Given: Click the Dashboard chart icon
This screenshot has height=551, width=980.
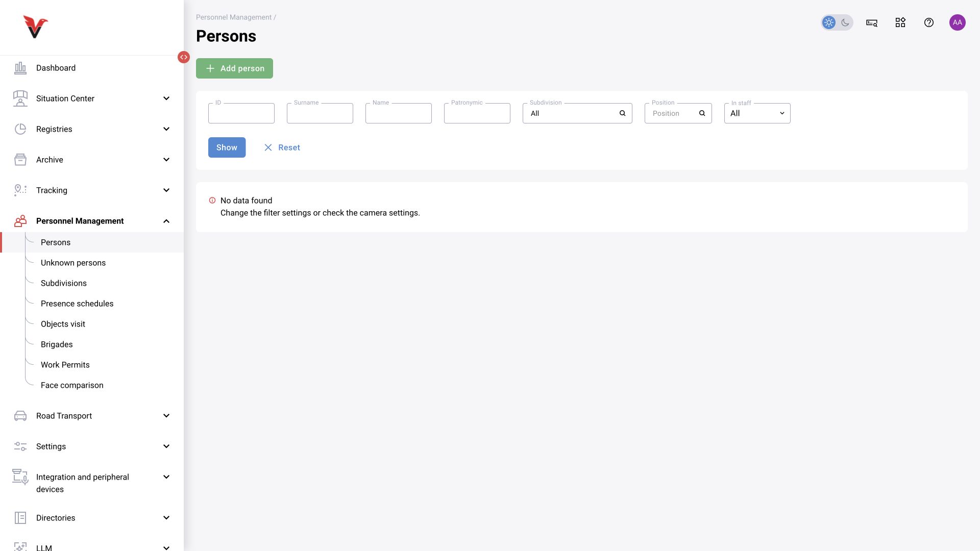Looking at the screenshot, I should click(20, 68).
